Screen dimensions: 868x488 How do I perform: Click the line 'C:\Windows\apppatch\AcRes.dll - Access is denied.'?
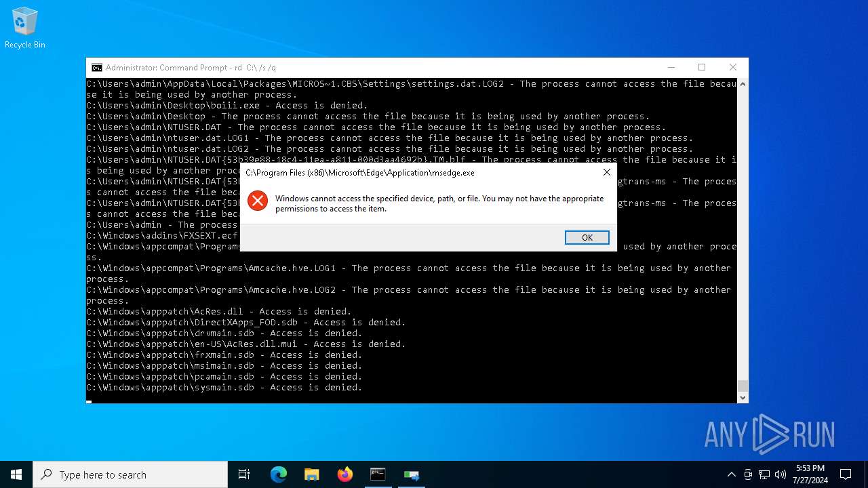pyautogui.click(x=219, y=312)
